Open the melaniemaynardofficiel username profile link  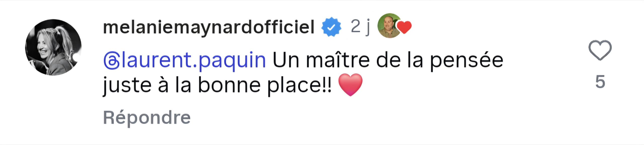(x=209, y=27)
